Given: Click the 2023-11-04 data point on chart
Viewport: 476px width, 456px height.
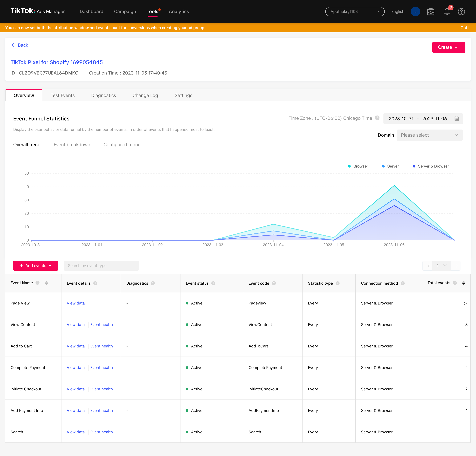Looking at the screenshot, I should pyautogui.click(x=273, y=224).
